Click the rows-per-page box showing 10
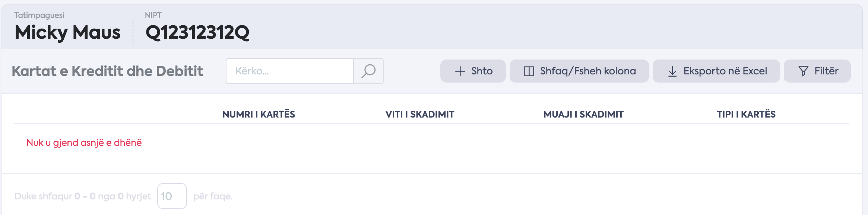868x215 pixels. coord(172,196)
